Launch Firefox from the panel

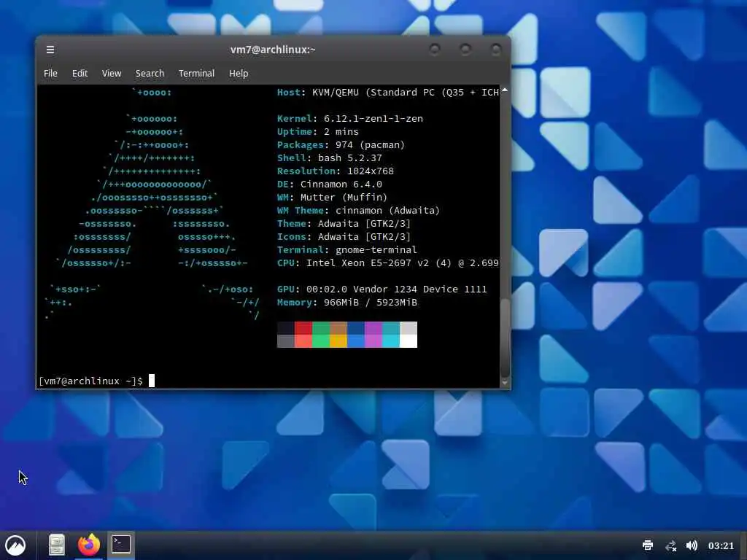(89, 545)
